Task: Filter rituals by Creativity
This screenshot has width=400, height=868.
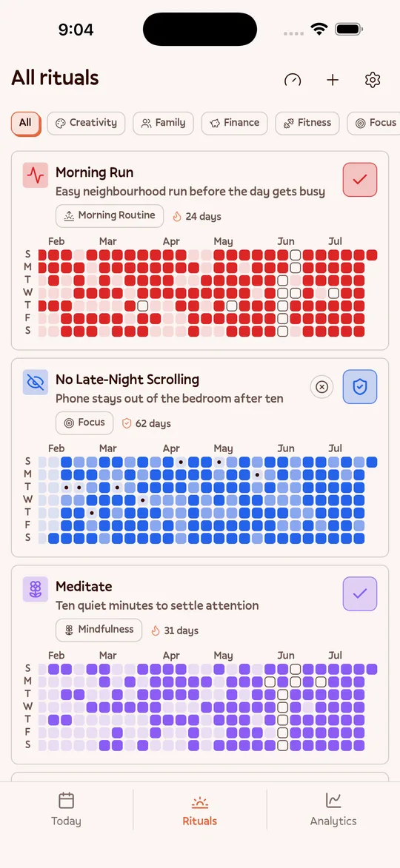Action: click(x=87, y=123)
